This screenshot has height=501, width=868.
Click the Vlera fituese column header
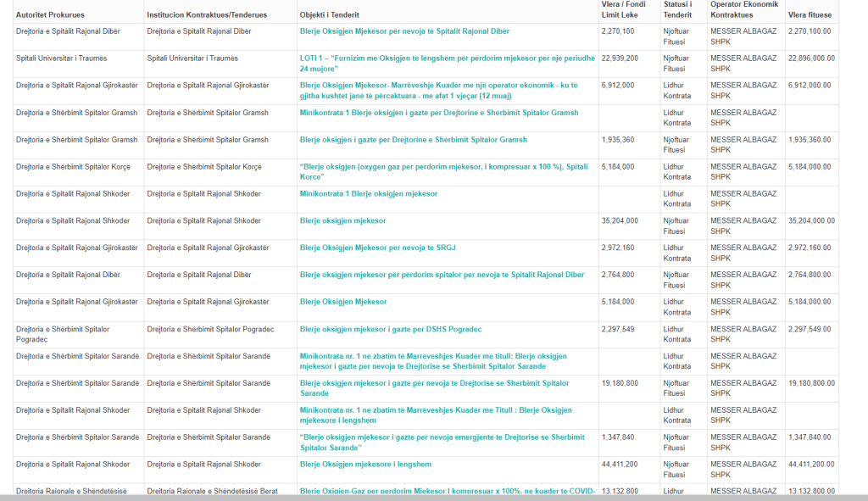point(809,15)
